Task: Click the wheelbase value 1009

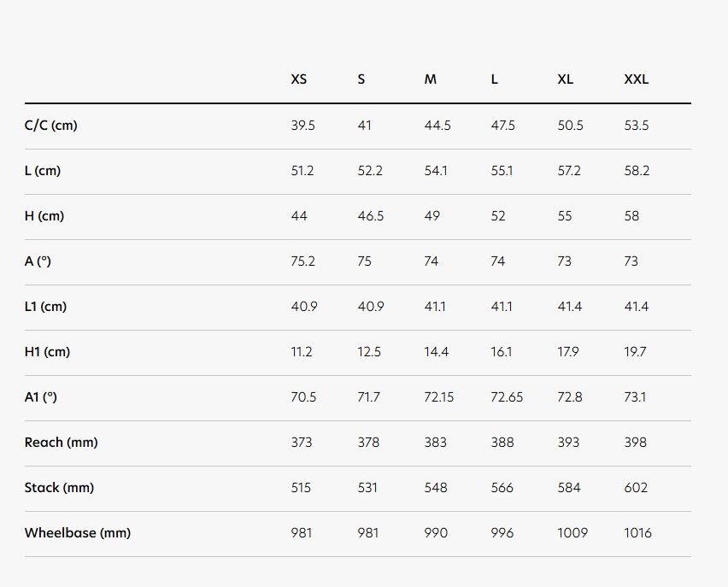Action: tap(572, 533)
